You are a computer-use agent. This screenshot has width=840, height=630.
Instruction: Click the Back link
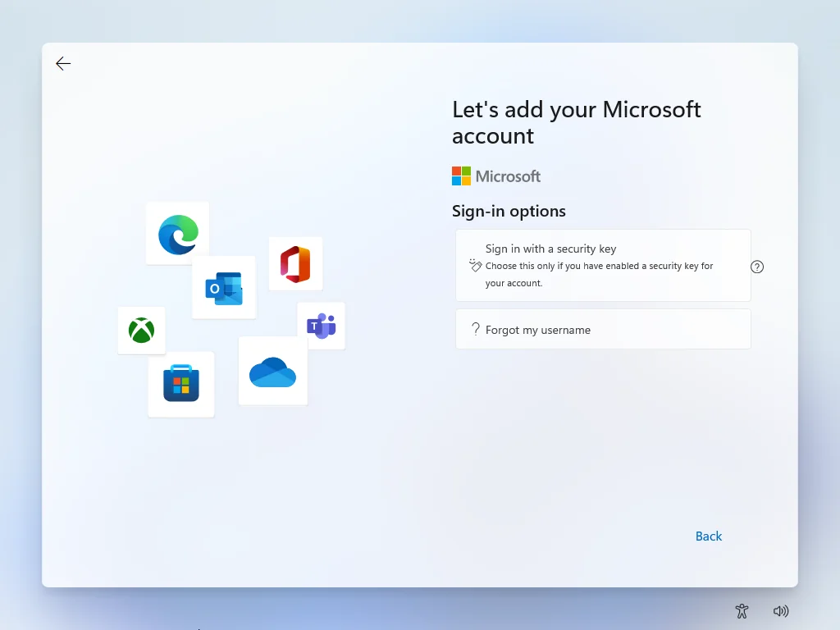click(x=708, y=536)
